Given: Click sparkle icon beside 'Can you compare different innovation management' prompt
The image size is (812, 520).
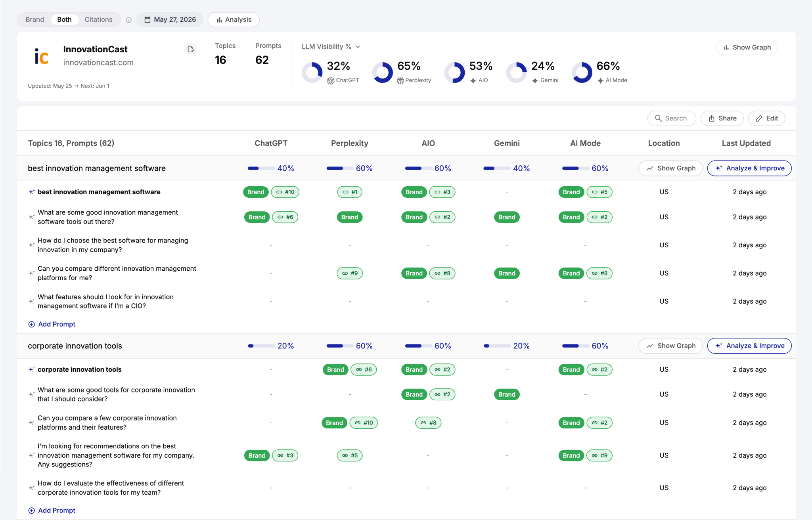Looking at the screenshot, I should click(31, 273).
